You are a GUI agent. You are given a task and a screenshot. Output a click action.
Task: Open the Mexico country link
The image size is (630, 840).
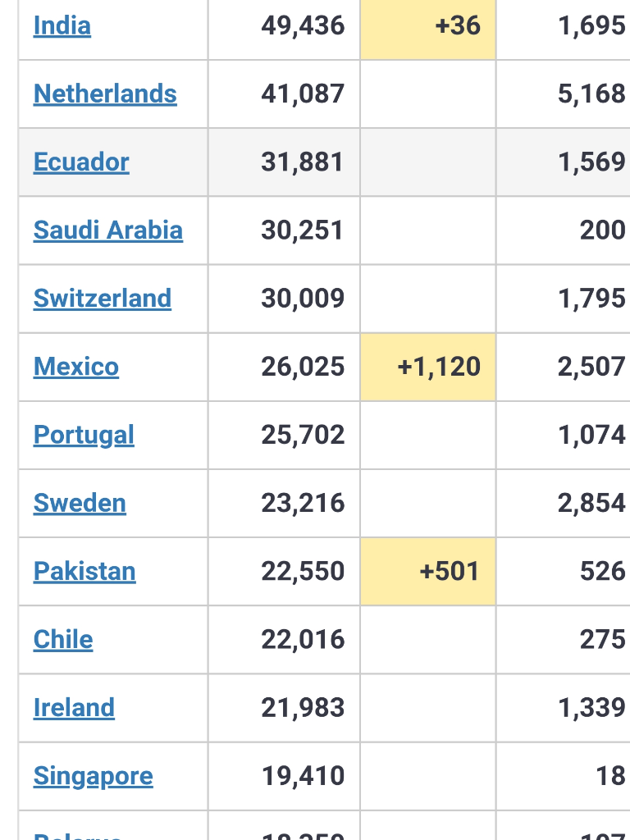(x=76, y=367)
